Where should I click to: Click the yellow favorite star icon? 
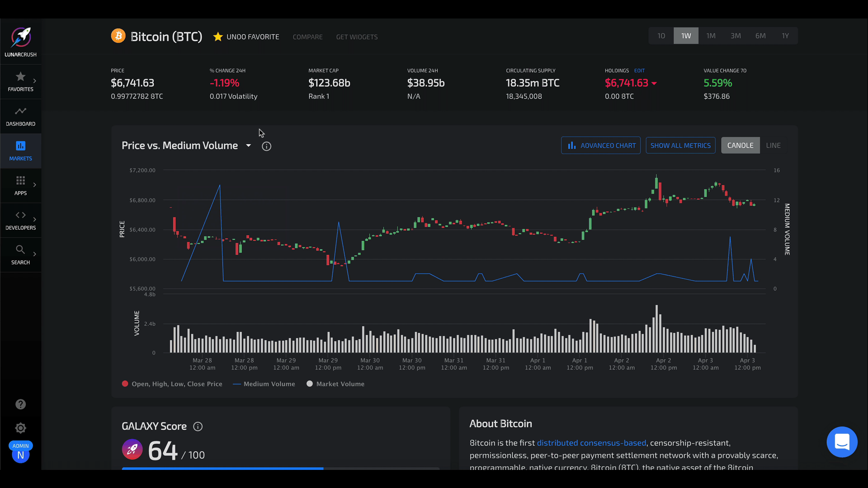point(218,37)
